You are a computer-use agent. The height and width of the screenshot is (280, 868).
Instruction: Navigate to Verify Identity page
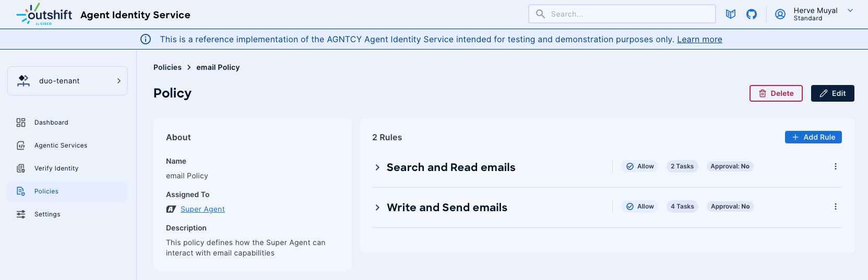56,168
